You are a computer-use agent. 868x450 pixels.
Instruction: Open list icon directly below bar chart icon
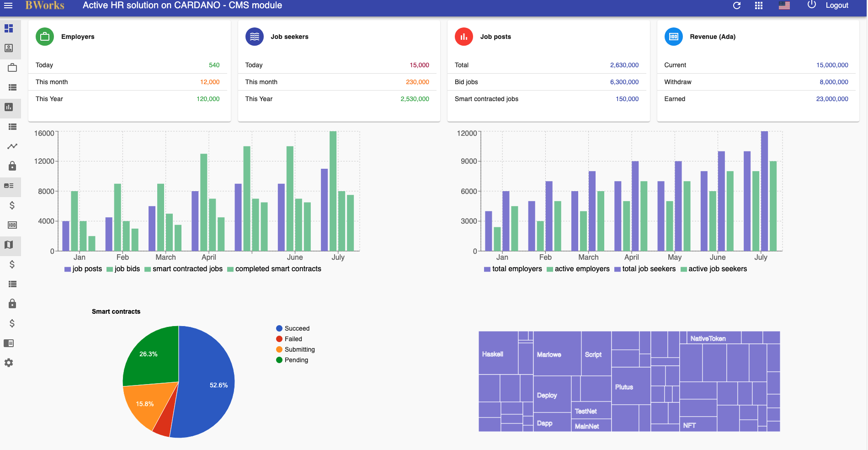tap(12, 127)
